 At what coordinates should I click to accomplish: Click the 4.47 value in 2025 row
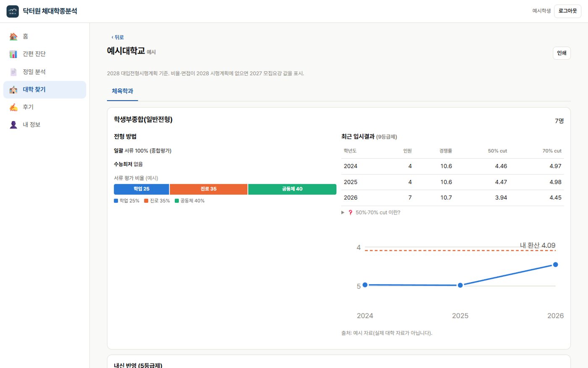click(x=501, y=182)
